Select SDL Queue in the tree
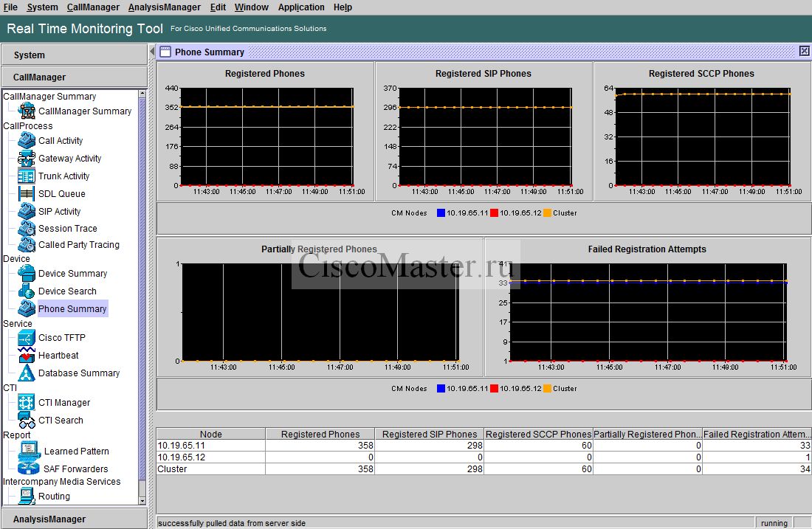The height and width of the screenshot is (529, 812). [61, 193]
